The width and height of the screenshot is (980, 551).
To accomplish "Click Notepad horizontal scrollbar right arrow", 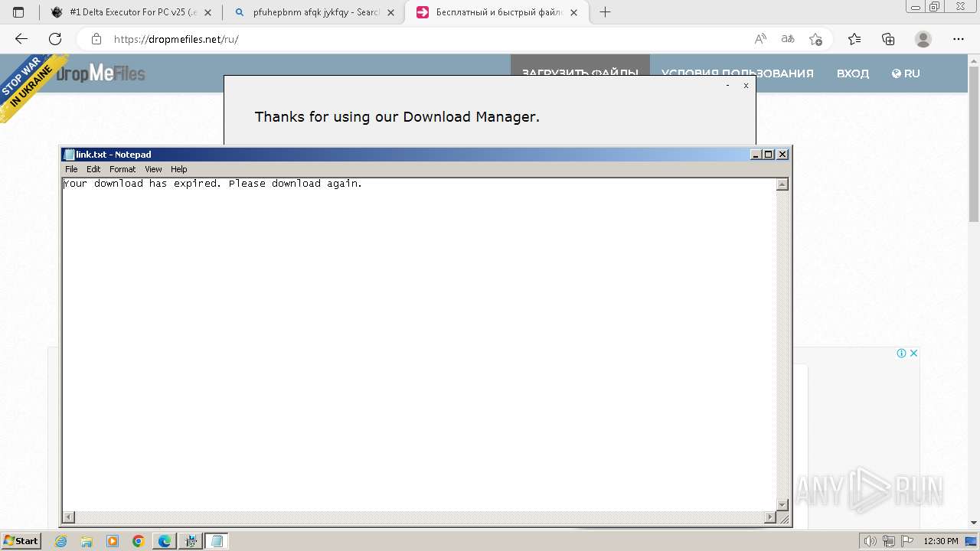I will [x=770, y=517].
